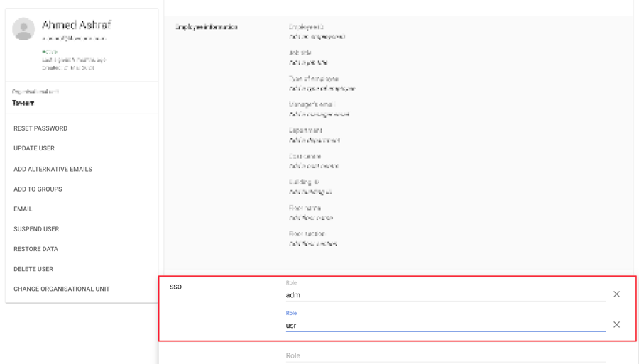This screenshot has height=364, width=639.
Task: Select the Email action in the sidebar
Action: [x=23, y=209]
